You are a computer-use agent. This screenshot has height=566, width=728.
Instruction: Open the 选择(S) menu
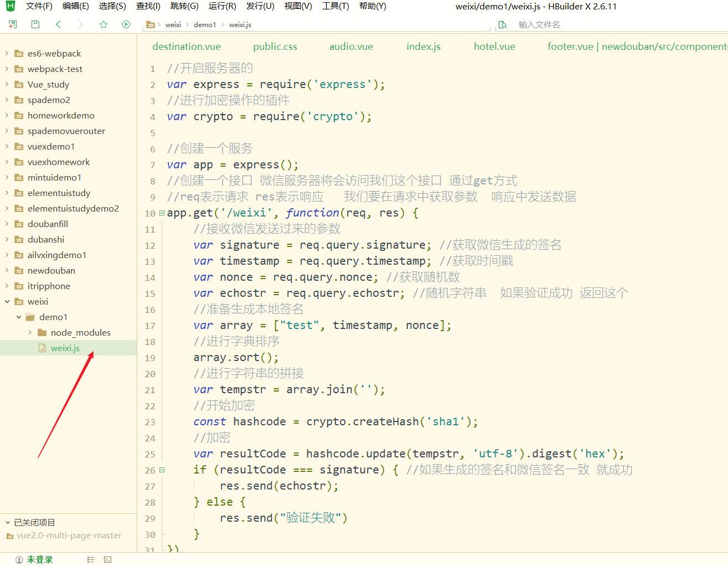point(112,6)
